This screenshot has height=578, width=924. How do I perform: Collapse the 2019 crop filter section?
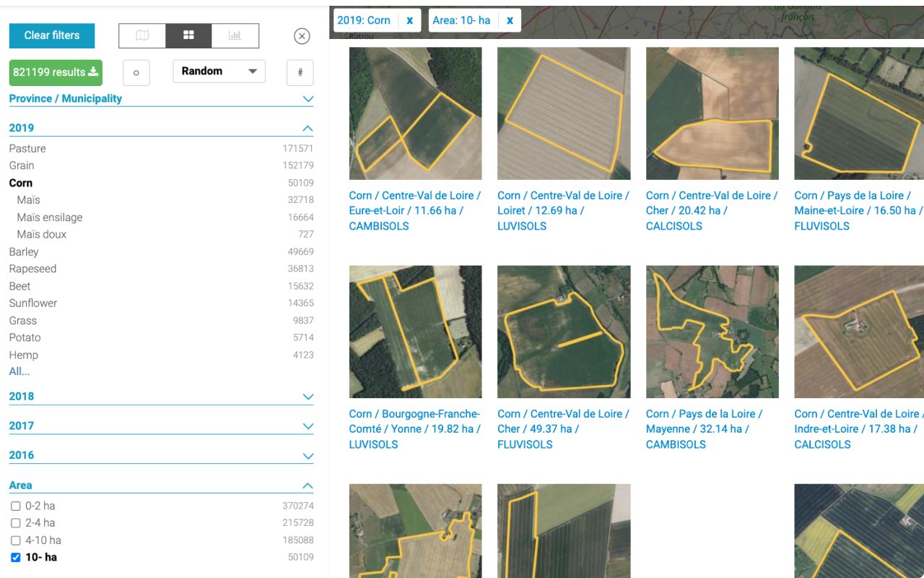click(308, 129)
